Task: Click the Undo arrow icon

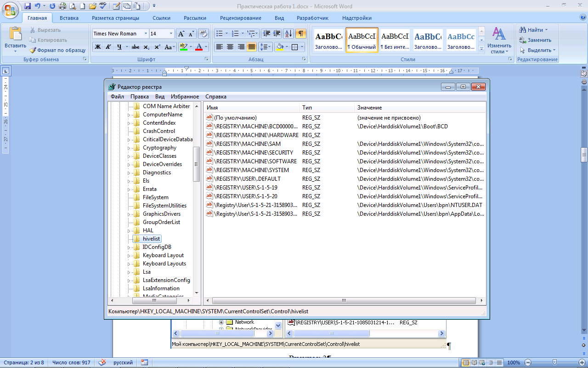Action: pos(38,6)
